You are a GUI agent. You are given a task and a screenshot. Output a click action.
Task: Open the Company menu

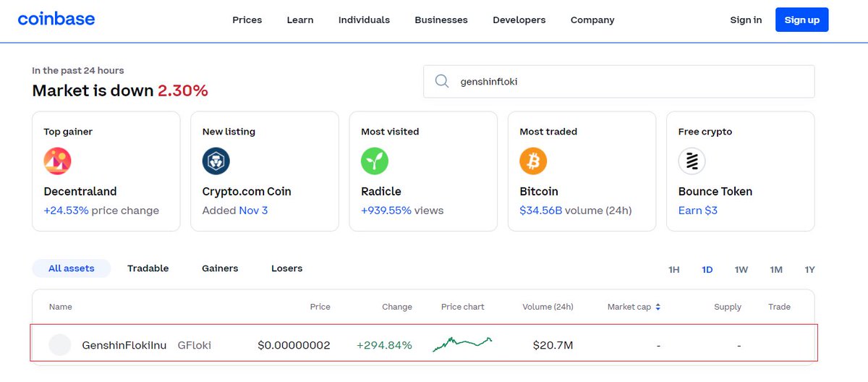pos(592,20)
